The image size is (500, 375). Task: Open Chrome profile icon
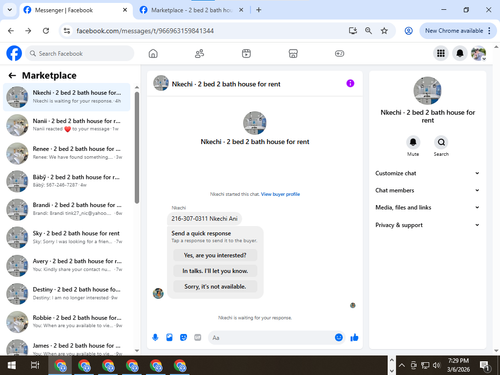408,31
